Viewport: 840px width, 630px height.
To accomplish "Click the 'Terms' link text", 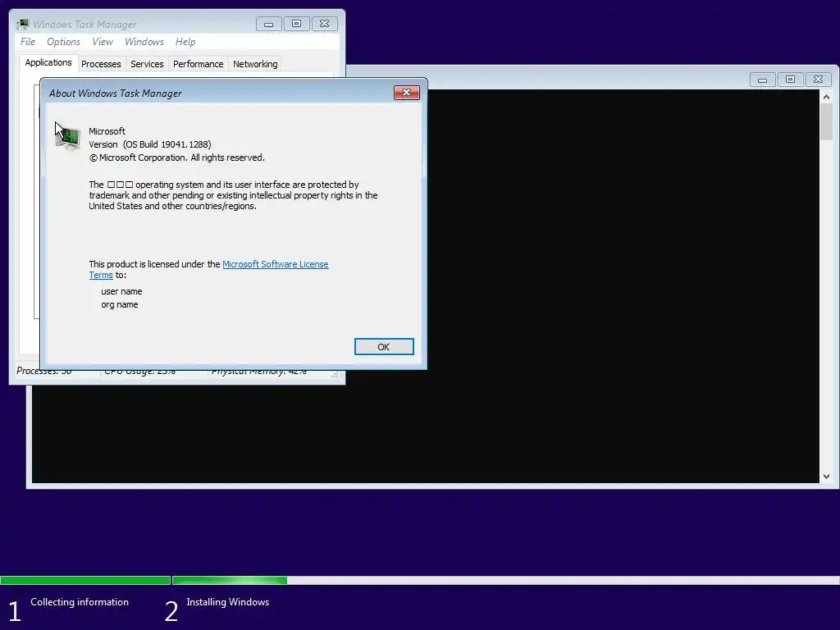I will tap(101, 275).
